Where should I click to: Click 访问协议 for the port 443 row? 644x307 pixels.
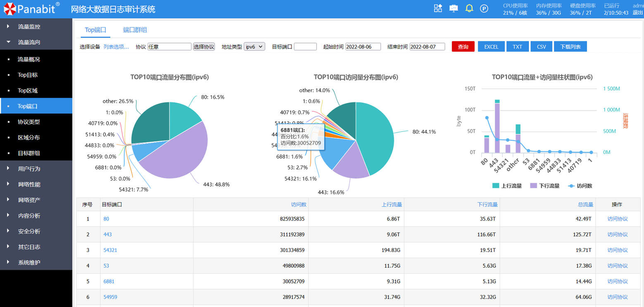[x=618, y=235]
